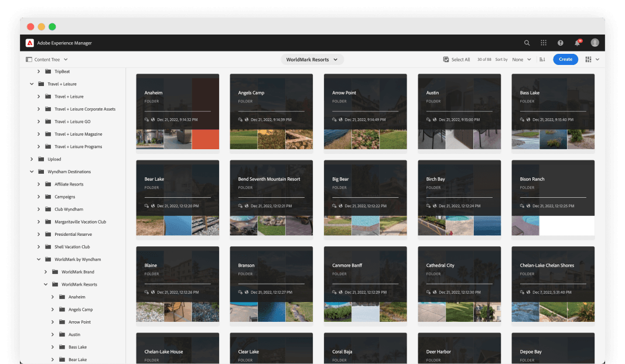
Task: Open the Content Tree rail dropdown
Action: pos(66,59)
